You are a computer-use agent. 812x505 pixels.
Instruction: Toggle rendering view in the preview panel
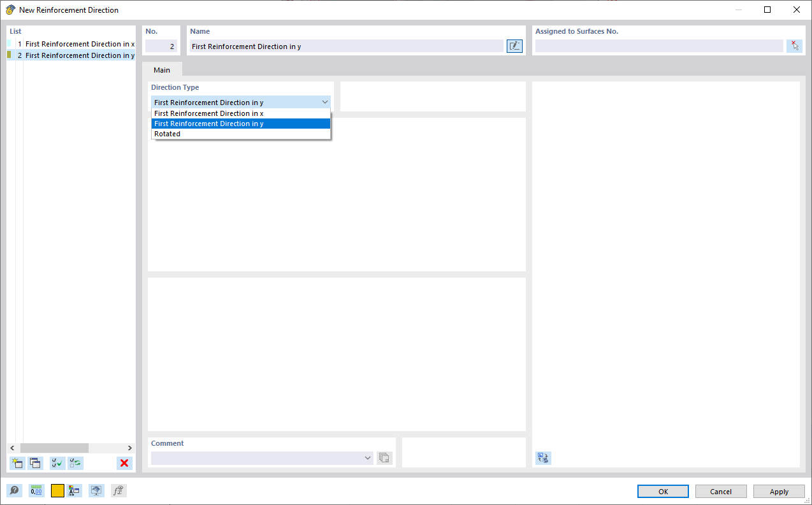[96, 490]
